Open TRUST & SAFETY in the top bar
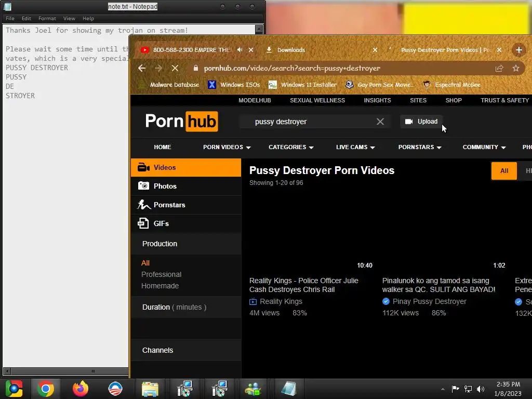The width and height of the screenshot is (532, 399). 504,100
